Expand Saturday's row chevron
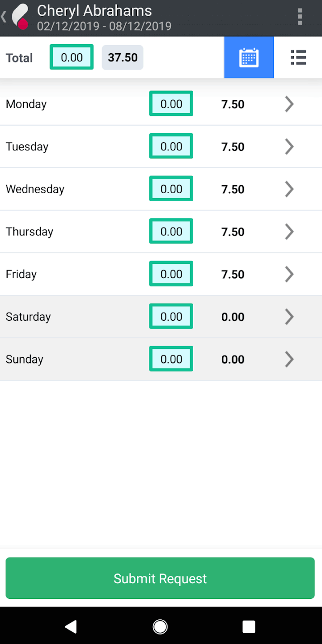This screenshot has width=322, height=644. click(289, 317)
